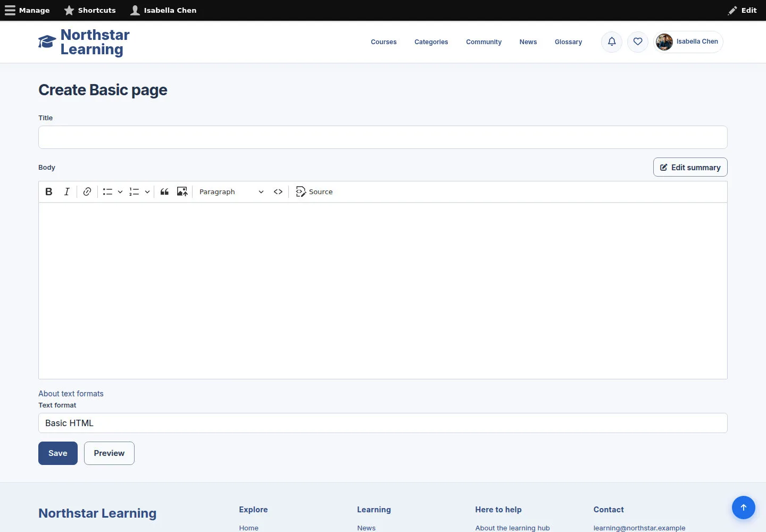The image size is (766, 532).
Task: Switch editor to Source mode
Action: (x=314, y=192)
